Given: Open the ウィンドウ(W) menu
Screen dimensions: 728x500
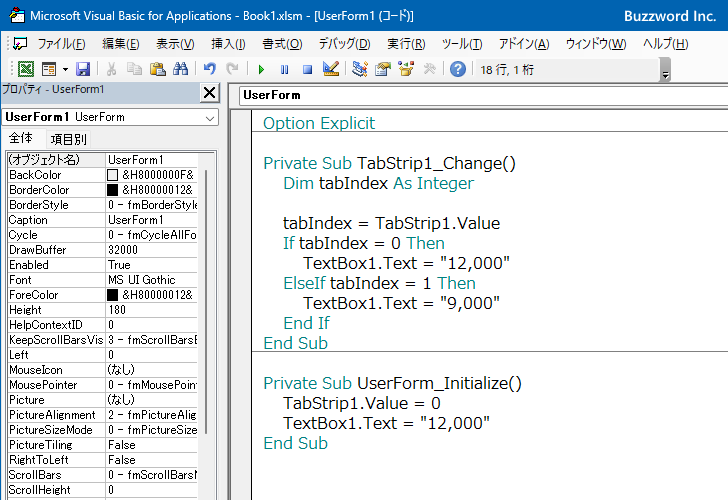Looking at the screenshot, I should tap(596, 44).
